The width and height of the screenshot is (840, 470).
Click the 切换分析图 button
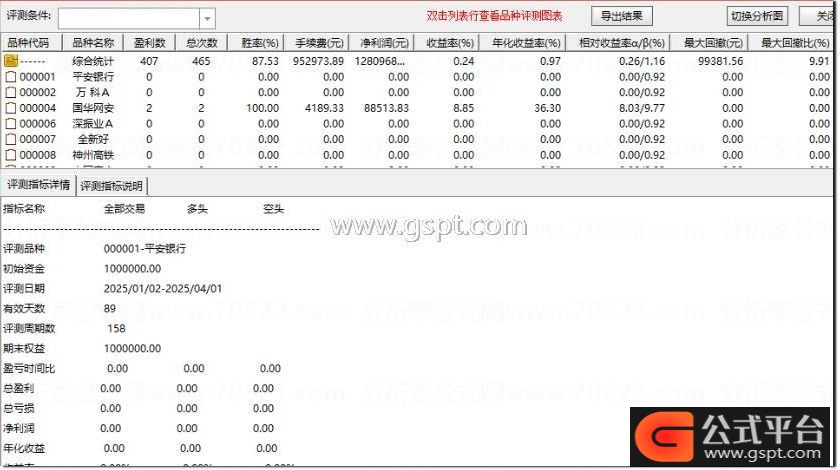point(757,16)
